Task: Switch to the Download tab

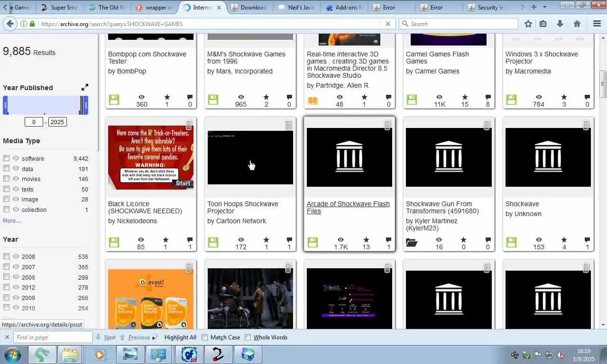Action: [x=249, y=7]
